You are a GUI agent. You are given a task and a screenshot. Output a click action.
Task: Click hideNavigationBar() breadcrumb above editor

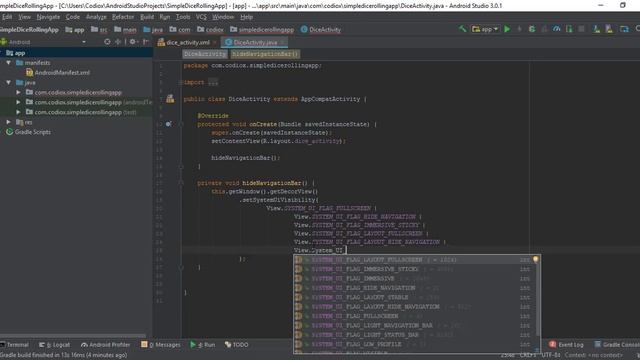point(265,54)
